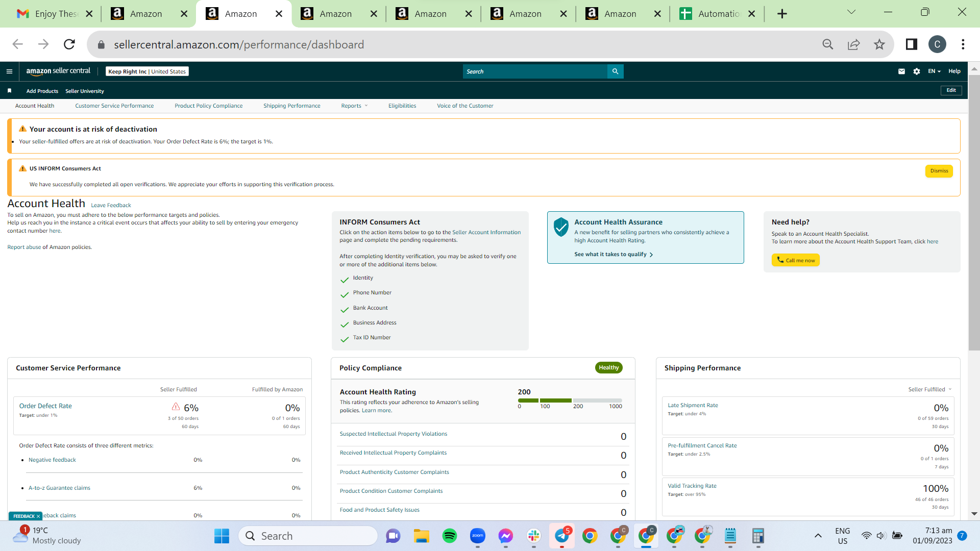This screenshot has height=551, width=980.
Task: Go back using the browser back arrow
Action: point(18,44)
